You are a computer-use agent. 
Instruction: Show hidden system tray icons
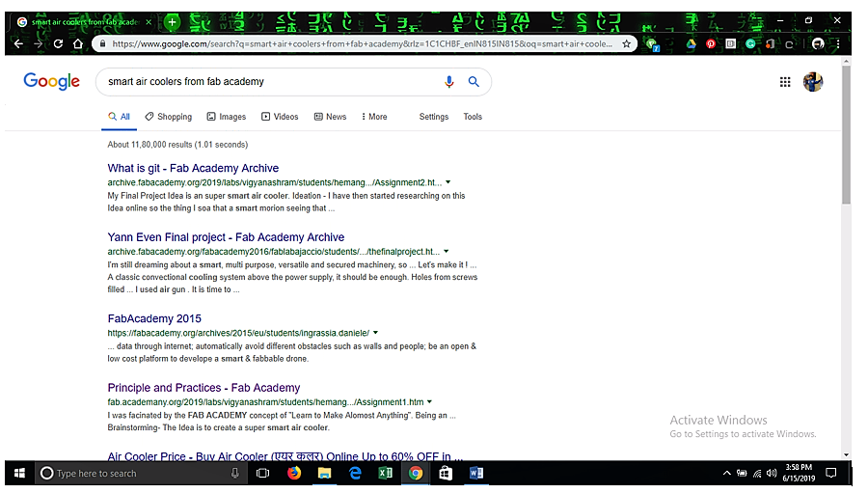point(727,474)
